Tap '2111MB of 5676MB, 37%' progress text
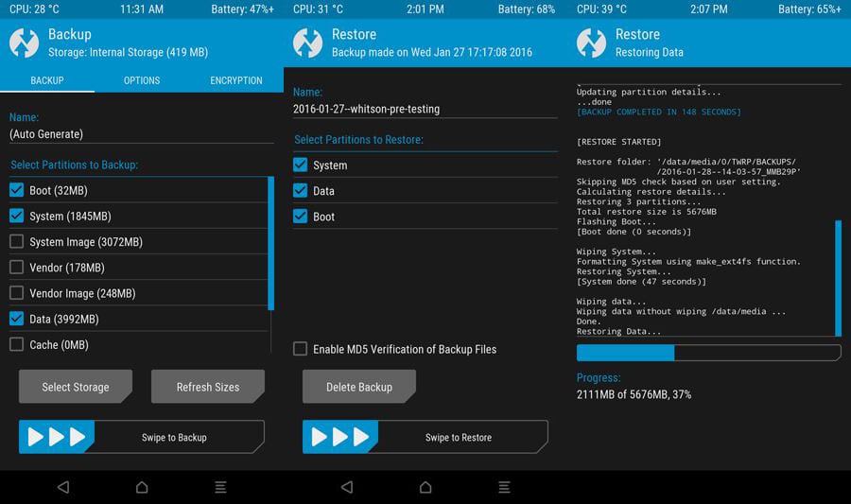 (634, 394)
